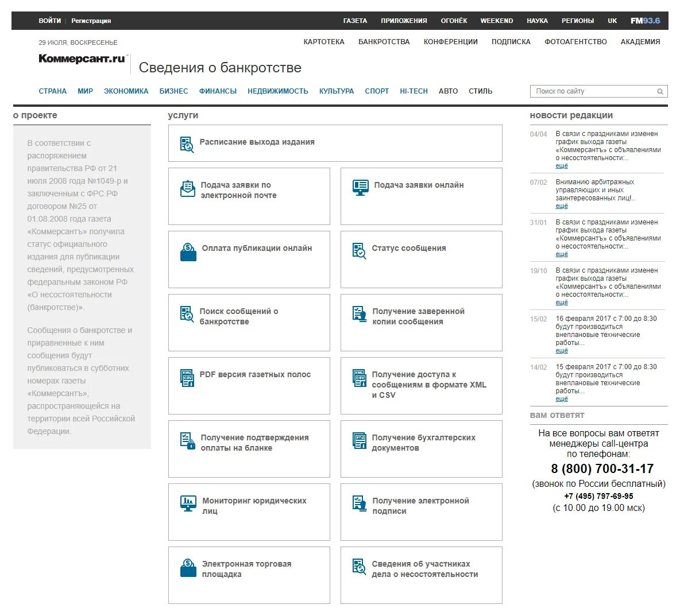Click the icon for Сведения об участниках дела
680x616 pixels.
360,567
